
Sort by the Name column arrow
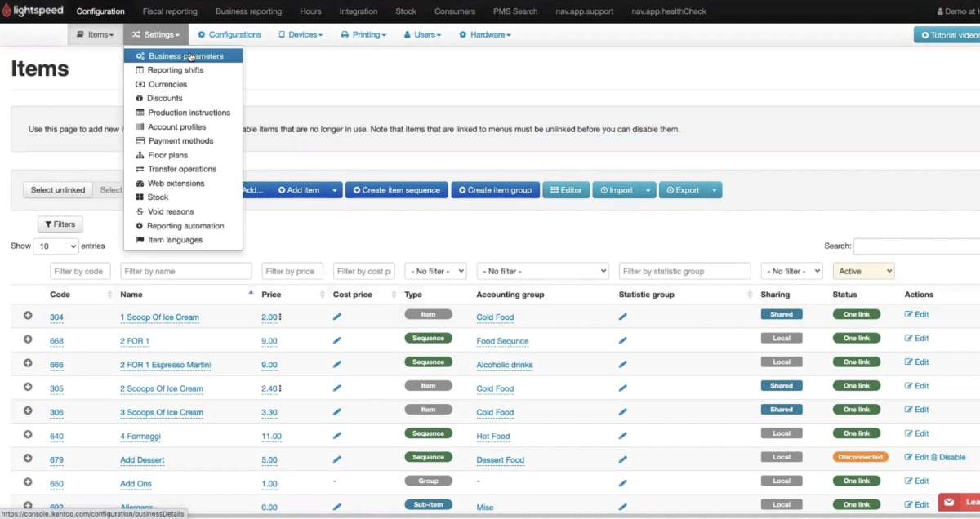[x=251, y=292]
